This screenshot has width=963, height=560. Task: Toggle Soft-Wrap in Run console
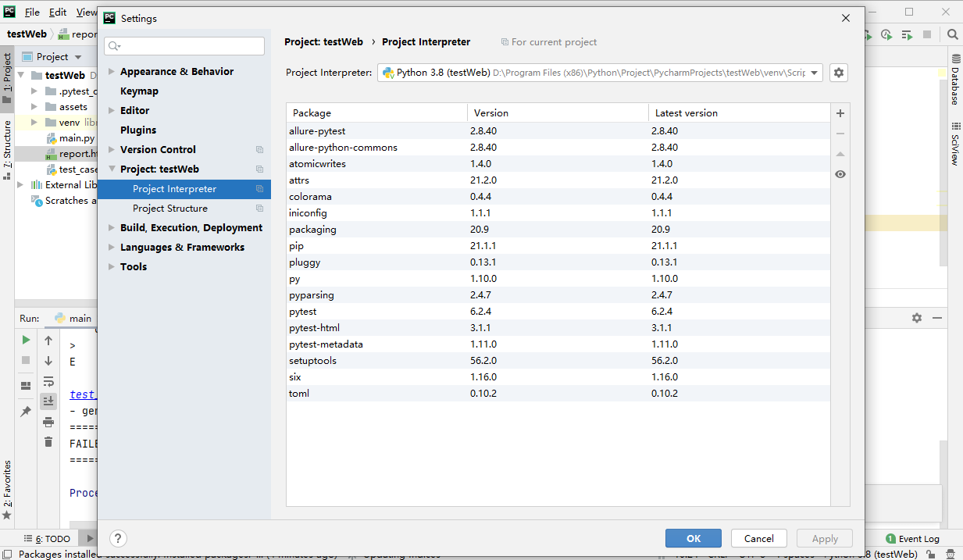coord(48,381)
